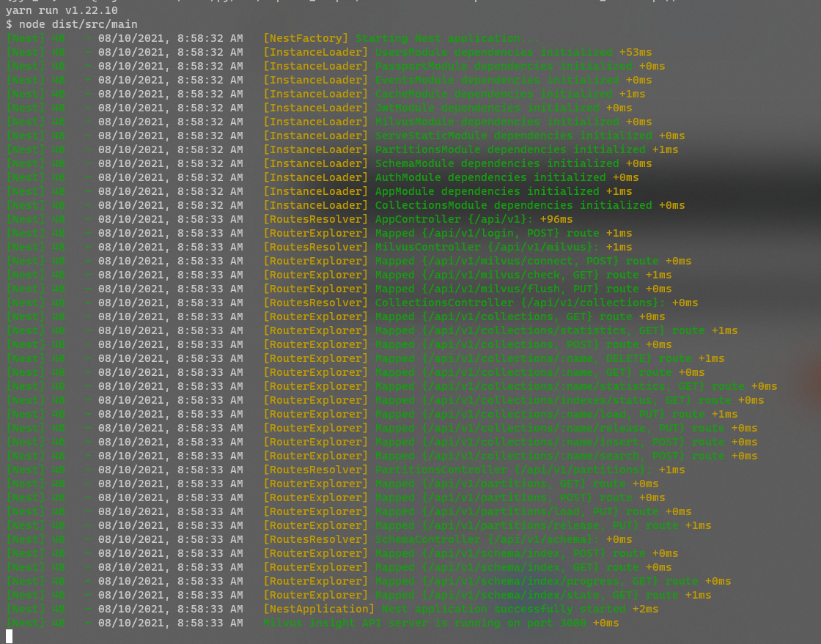Click 'Mapped {/api/v1/schema/index, GET} route' text
Image resolution: width=821 pixels, height=644 pixels.
507,567
